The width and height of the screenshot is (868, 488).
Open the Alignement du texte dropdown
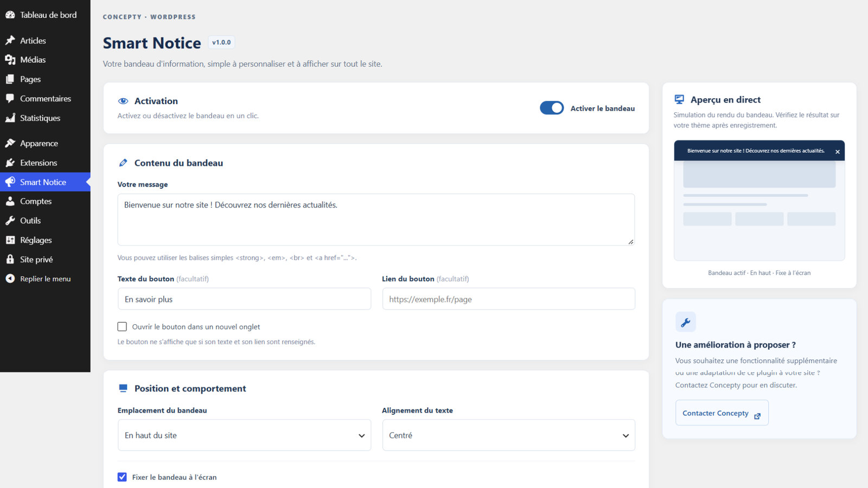[x=508, y=435]
